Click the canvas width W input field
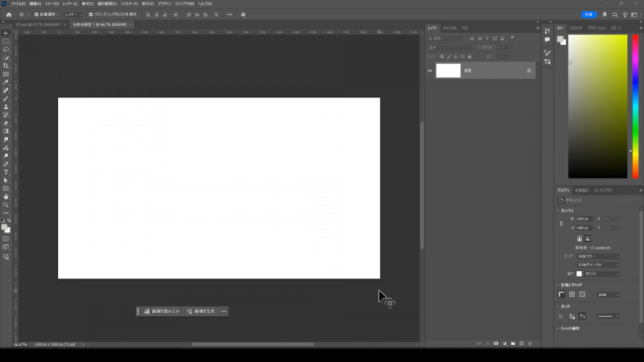Viewport: 644px width, 362px height. coord(583,219)
